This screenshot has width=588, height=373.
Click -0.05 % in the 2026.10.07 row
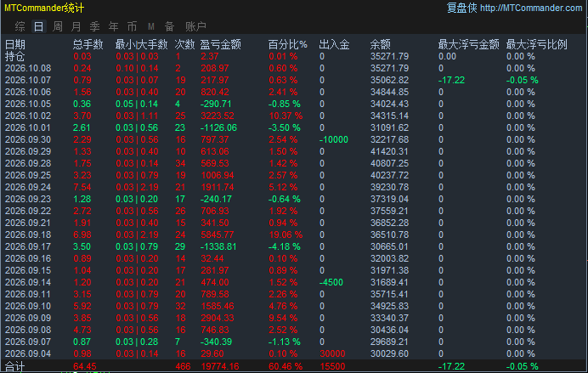[x=522, y=80]
